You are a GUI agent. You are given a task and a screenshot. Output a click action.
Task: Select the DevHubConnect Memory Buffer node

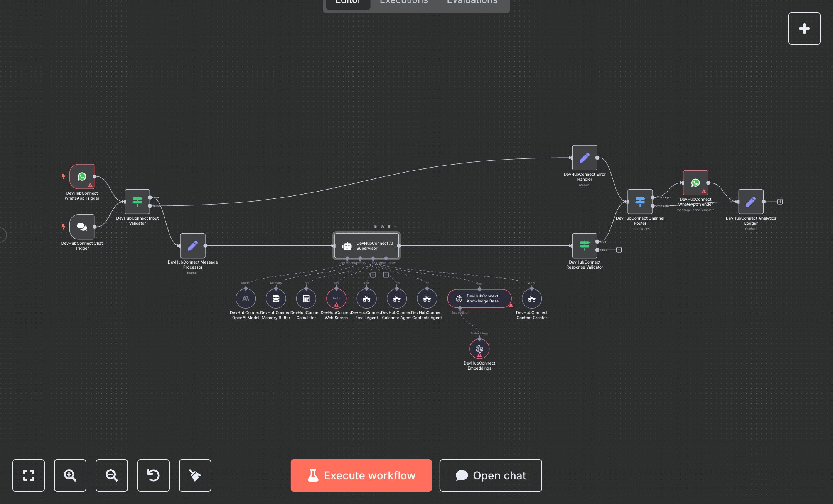click(276, 299)
